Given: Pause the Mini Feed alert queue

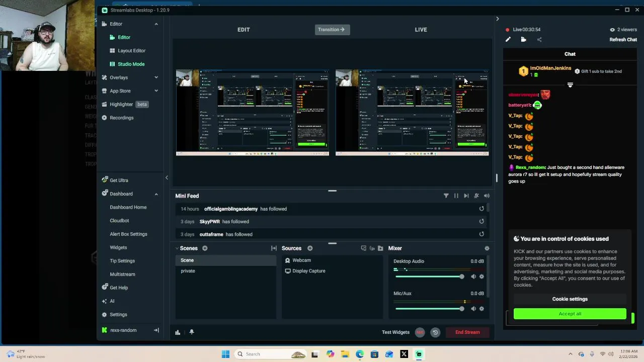Looking at the screenshot, I should click(456, 196).
